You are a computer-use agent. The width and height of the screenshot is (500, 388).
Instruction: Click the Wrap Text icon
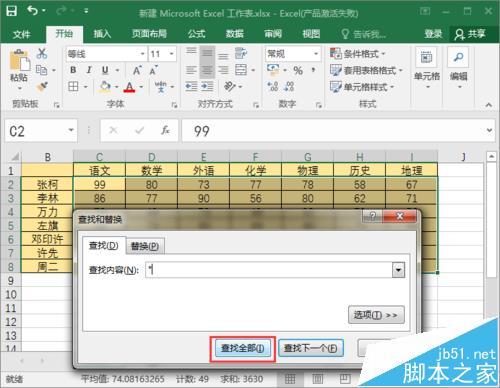241,54
